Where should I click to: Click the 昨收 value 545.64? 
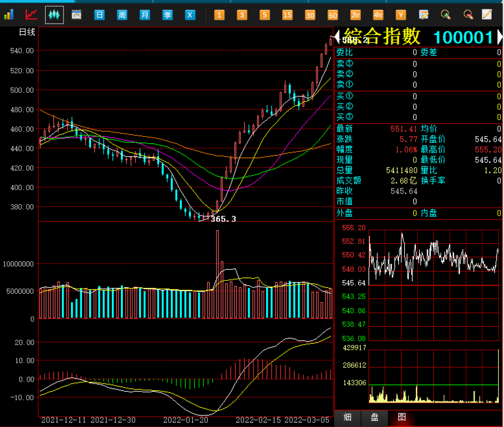click(x=404, y=191)
